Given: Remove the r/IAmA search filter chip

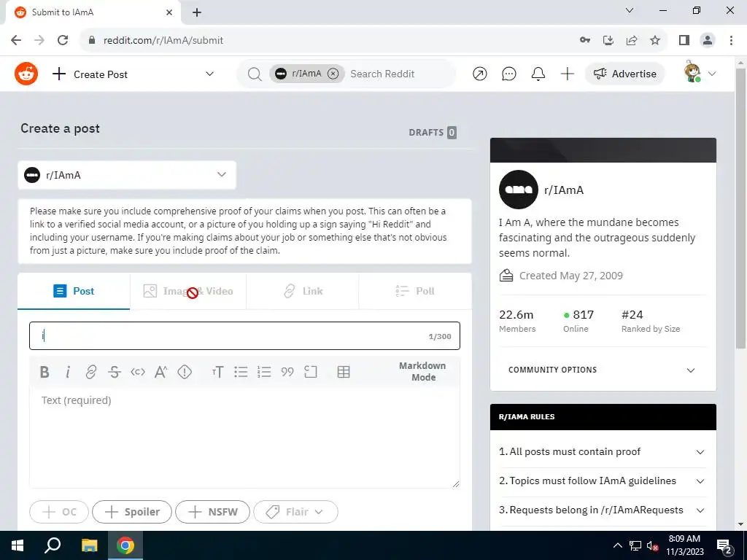Looking at the screenshot, I should tap(333, 74).
